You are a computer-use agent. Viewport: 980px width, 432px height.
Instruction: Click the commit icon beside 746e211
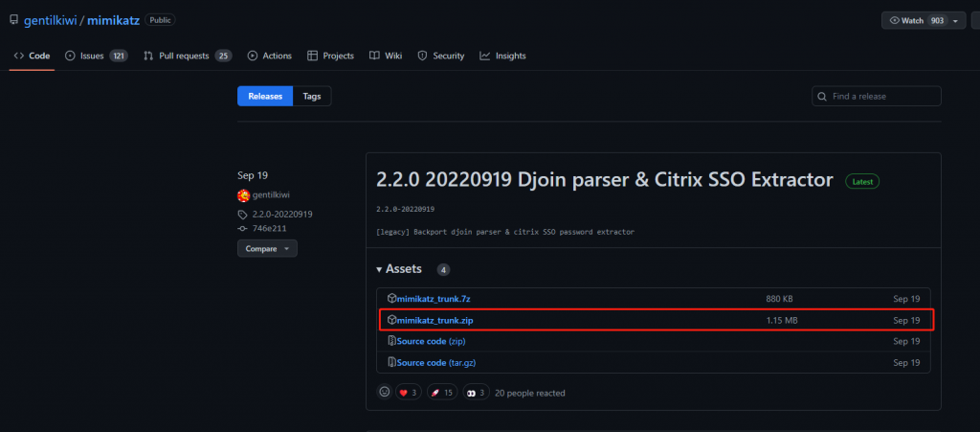tap(242, 228)
